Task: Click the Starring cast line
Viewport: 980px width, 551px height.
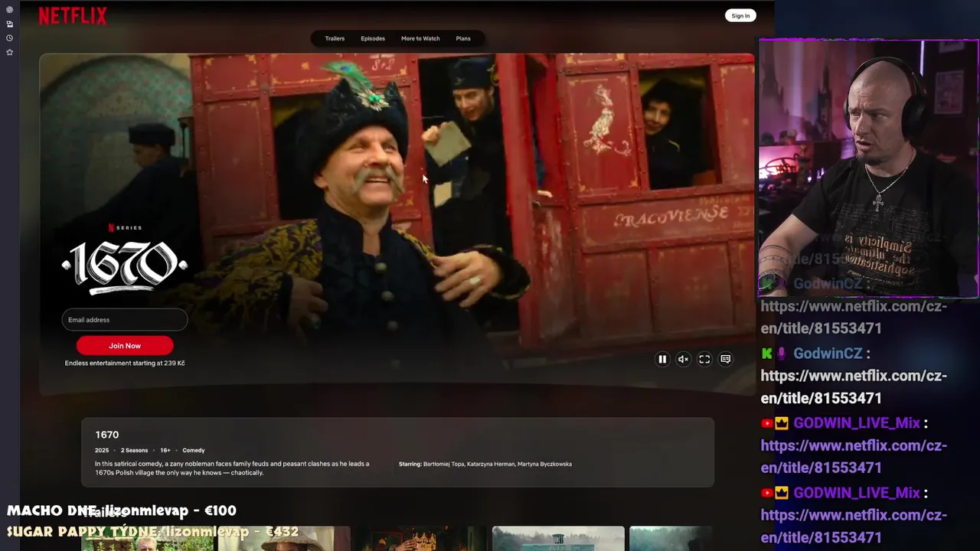Action: click(485, 464)
